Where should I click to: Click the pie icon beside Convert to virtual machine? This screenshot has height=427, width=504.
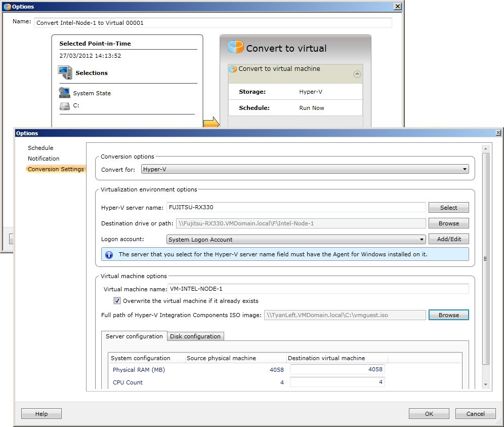[232, 68]
